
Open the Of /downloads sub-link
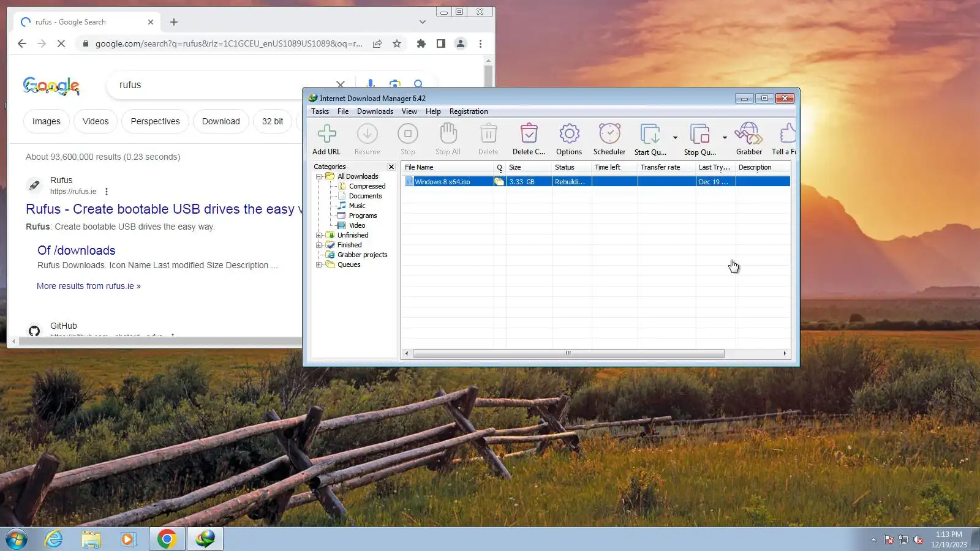[77, 250]
